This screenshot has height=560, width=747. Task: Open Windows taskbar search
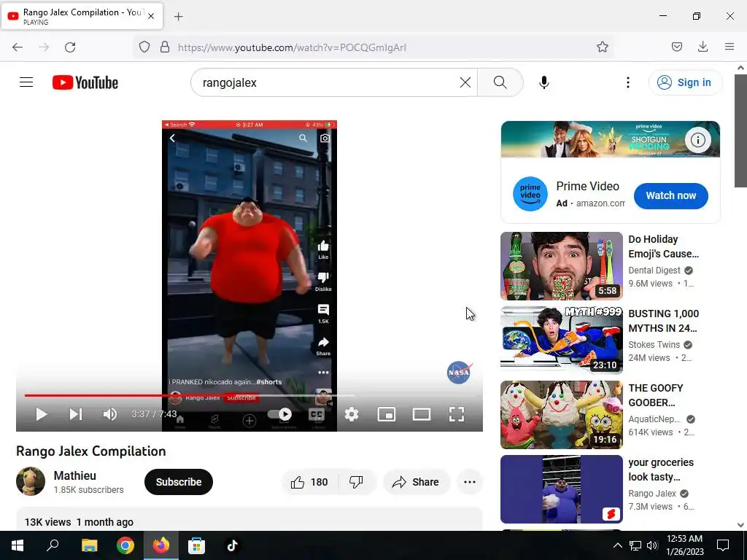53,545
